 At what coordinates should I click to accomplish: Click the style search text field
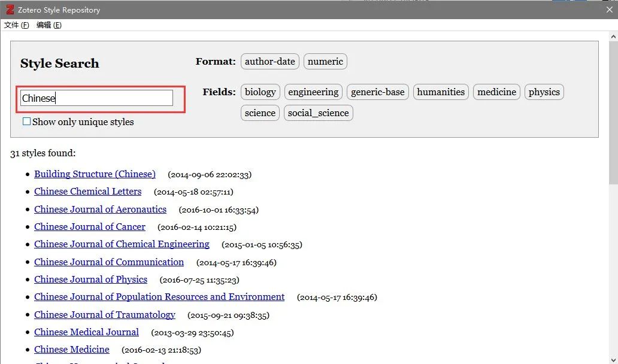96,98
